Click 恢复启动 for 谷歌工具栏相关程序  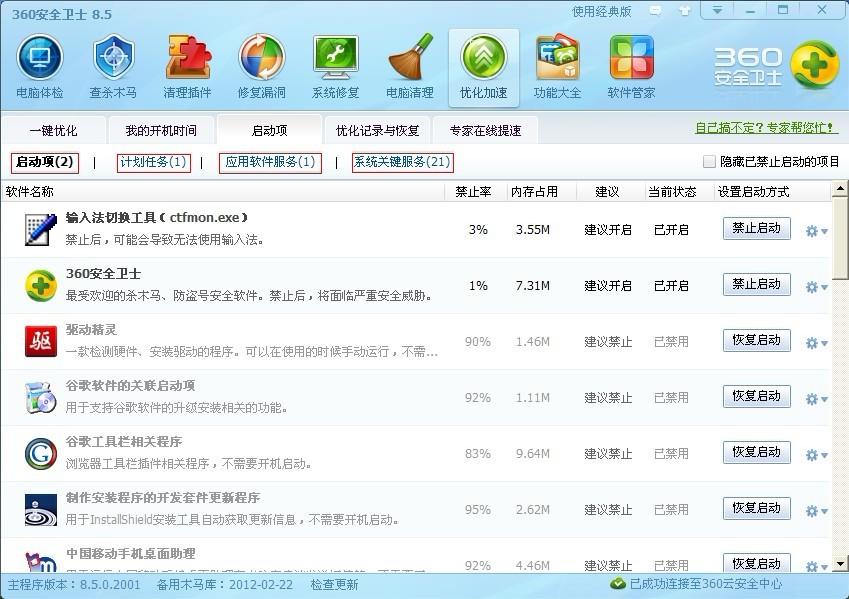tap(756, 452)
